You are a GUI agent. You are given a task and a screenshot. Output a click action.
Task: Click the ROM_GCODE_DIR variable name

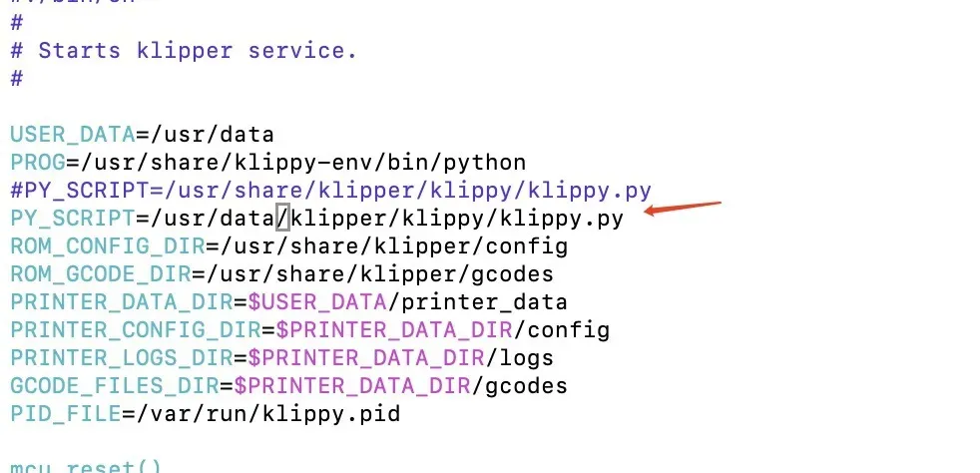point(101,274)
